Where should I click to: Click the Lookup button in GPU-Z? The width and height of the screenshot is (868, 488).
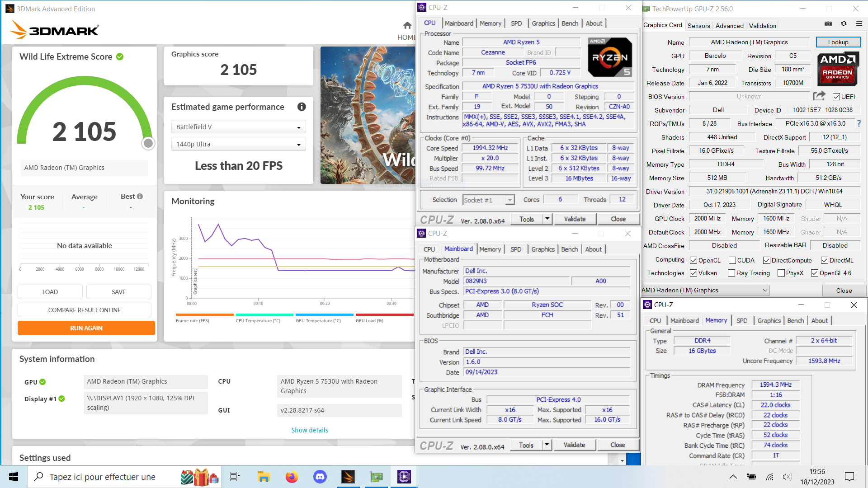(x=838, y=42)
